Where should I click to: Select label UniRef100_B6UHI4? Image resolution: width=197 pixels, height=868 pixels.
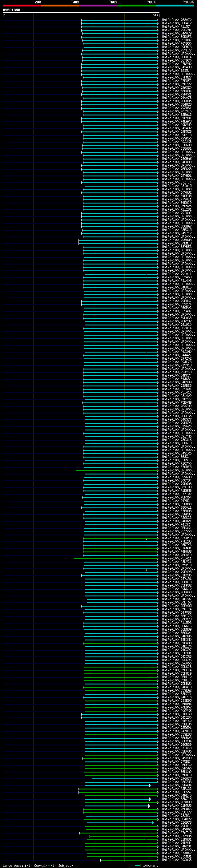point(177,57)
